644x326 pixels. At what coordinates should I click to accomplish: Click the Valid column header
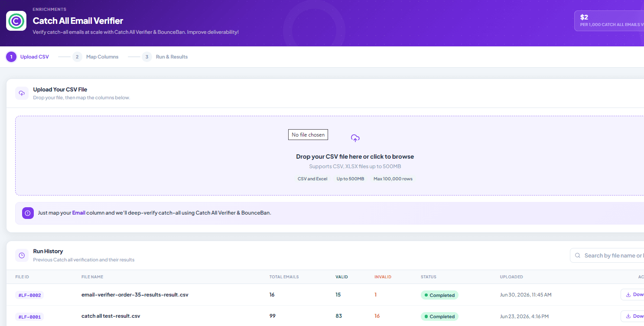342,277
